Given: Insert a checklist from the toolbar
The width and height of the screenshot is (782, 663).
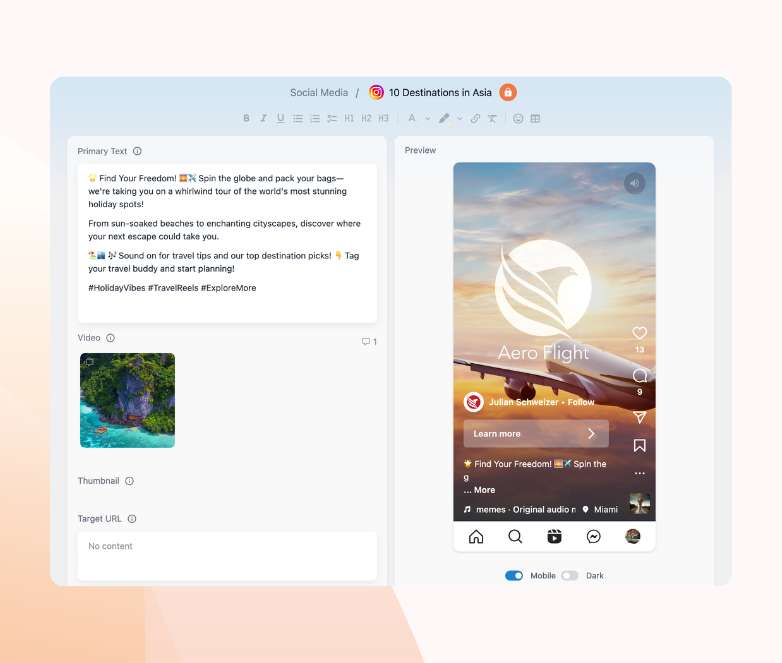Looking at the screenshot, I should tap(332, 118).
